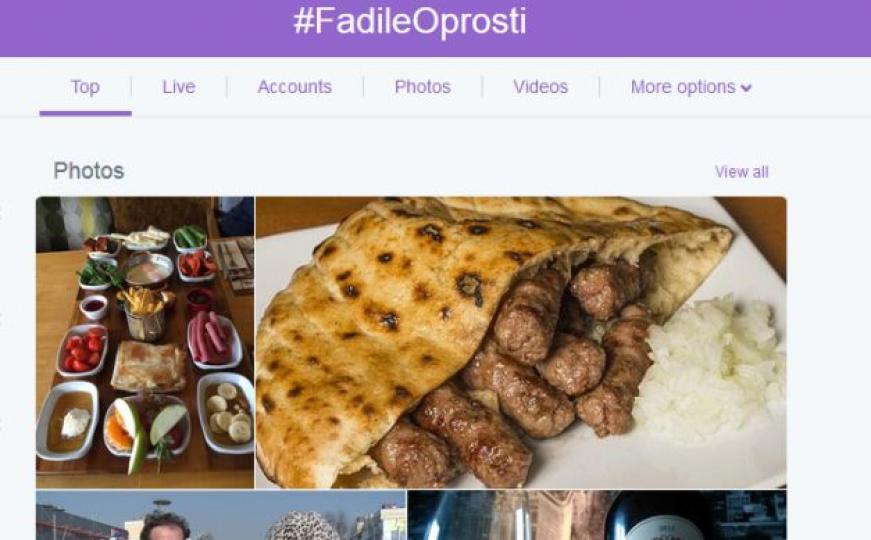871x540 pixels.
Task: Click the cup of fries in breakfast photo
Action: pyautogui.click(x=144, y=314)
